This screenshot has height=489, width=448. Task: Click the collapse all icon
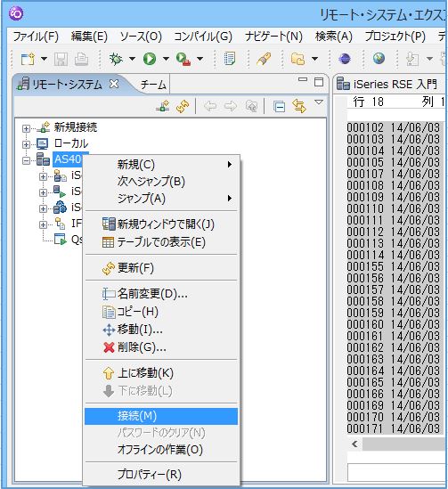point(279,107)
